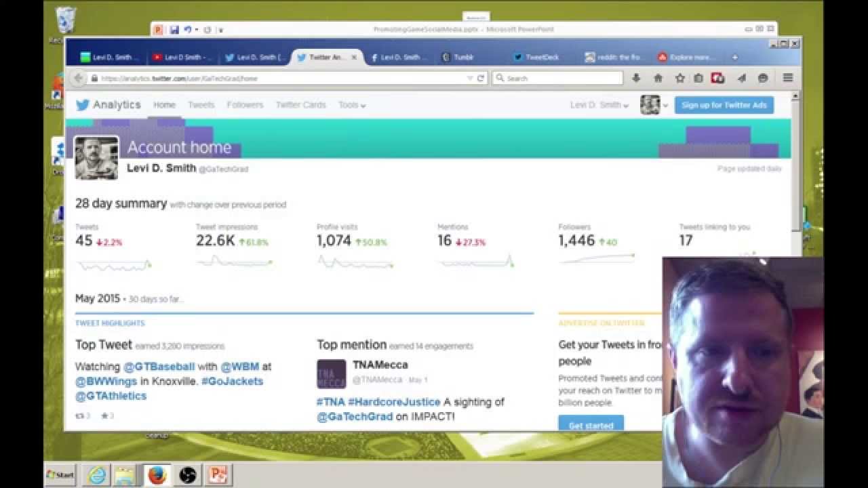The height and width of the screenshot is (488, 868).
Task: Switch to the first Levi D. Smith browser tab
Action: pos(111,58)
